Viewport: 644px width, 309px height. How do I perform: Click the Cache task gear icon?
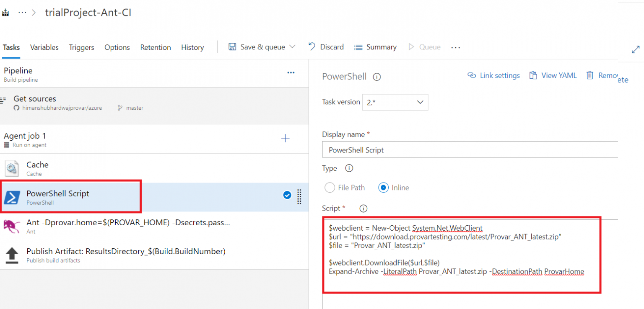click(12, 168)
